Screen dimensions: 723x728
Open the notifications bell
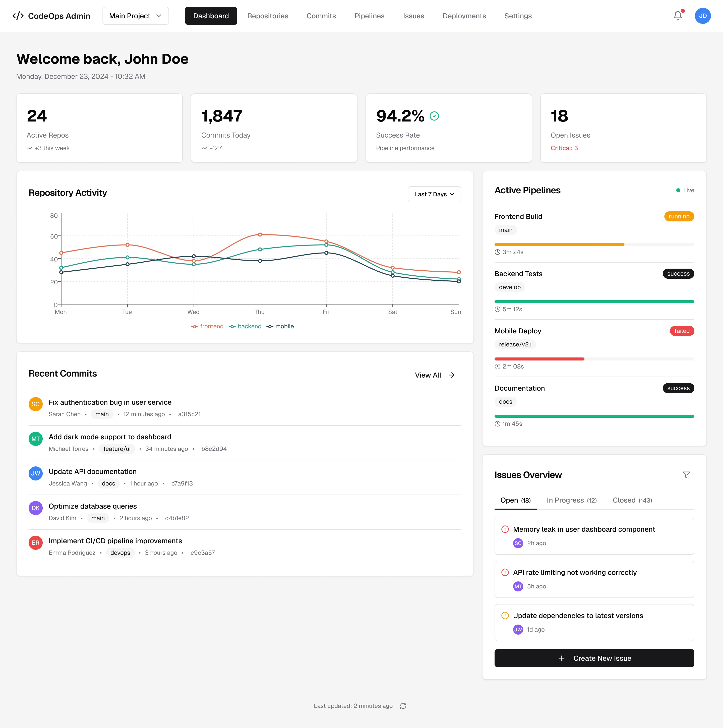click(677, 16)
